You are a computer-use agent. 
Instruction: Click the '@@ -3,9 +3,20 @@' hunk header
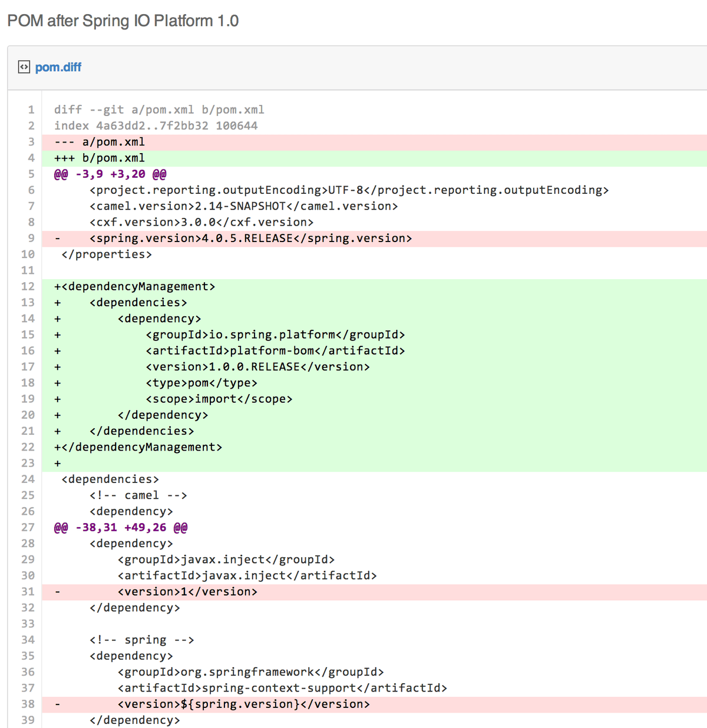click(x=110, y=174)
